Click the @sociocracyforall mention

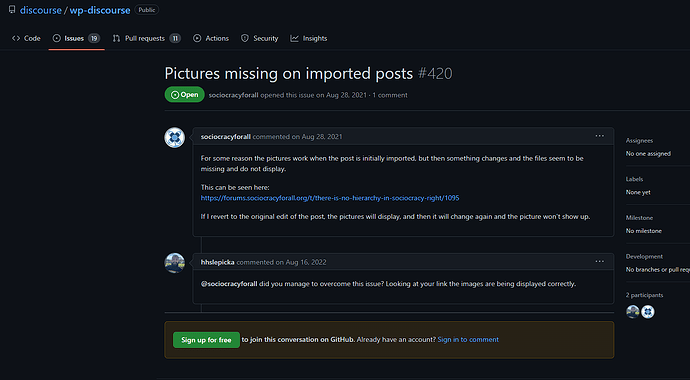pos(229,284)
